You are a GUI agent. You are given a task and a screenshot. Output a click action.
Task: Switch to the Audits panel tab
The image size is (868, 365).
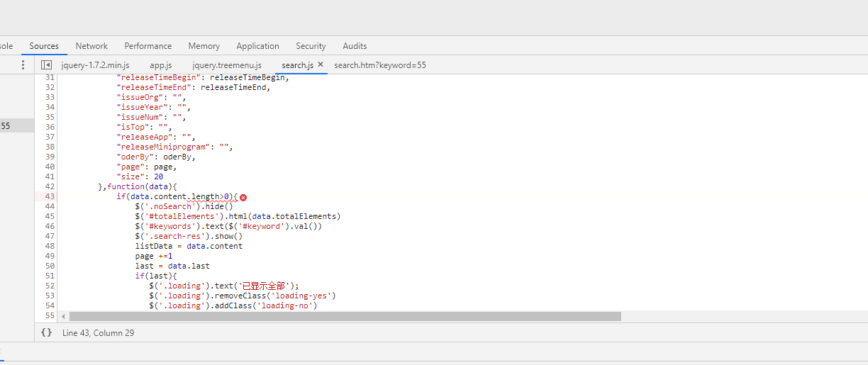(x=355, y=46)
